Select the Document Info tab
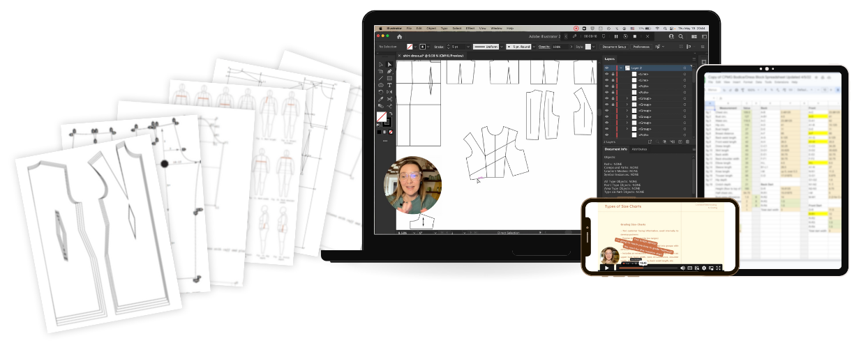This screenshot has height=345, width=868. pos(616,149)
